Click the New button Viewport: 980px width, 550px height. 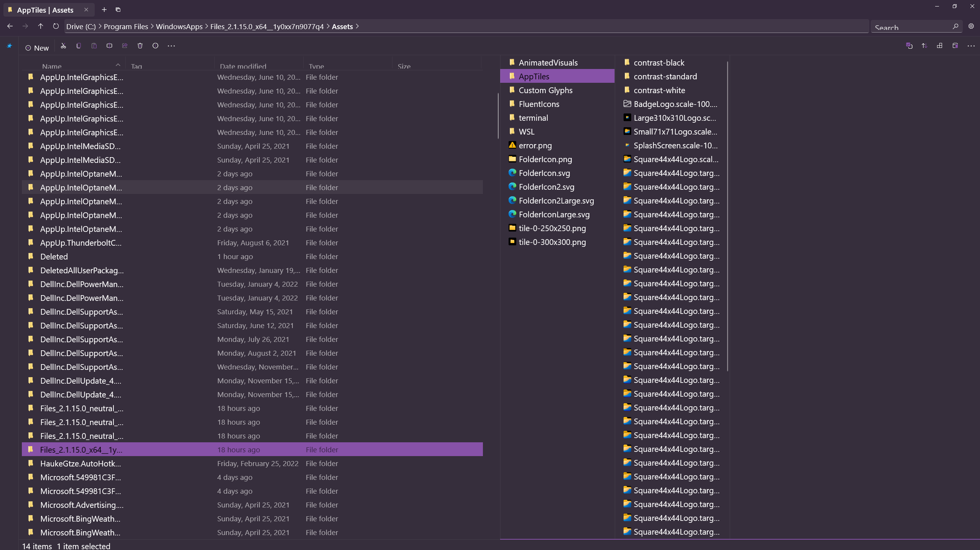click(x=37, y=48)
